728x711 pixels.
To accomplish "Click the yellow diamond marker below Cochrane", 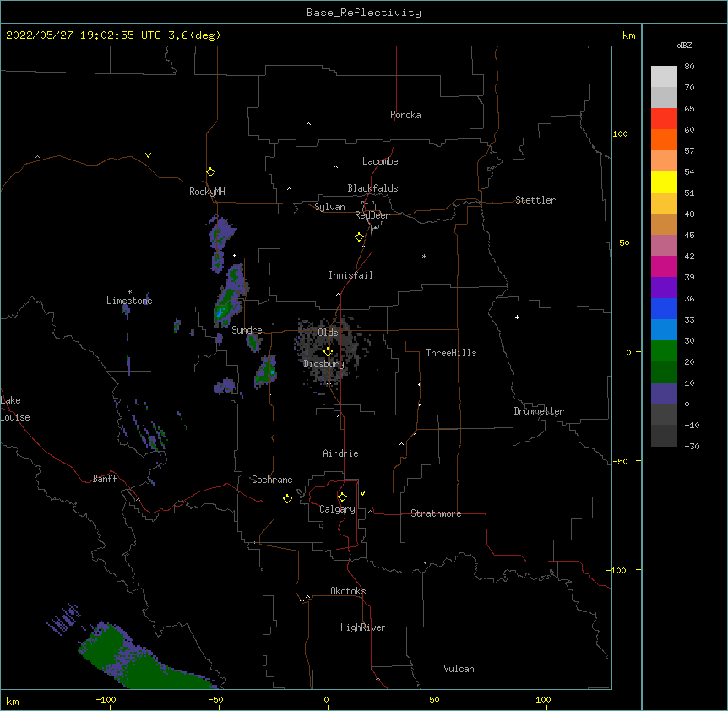I will (x=287, y=498).
